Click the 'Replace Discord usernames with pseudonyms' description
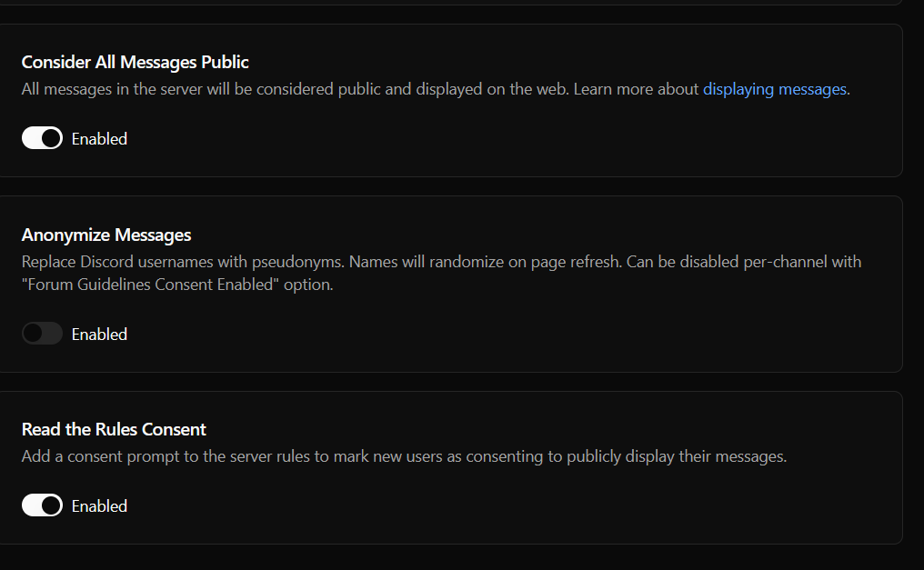The width and height of the screenshot is (924, 570). click(x=441, y=274)
